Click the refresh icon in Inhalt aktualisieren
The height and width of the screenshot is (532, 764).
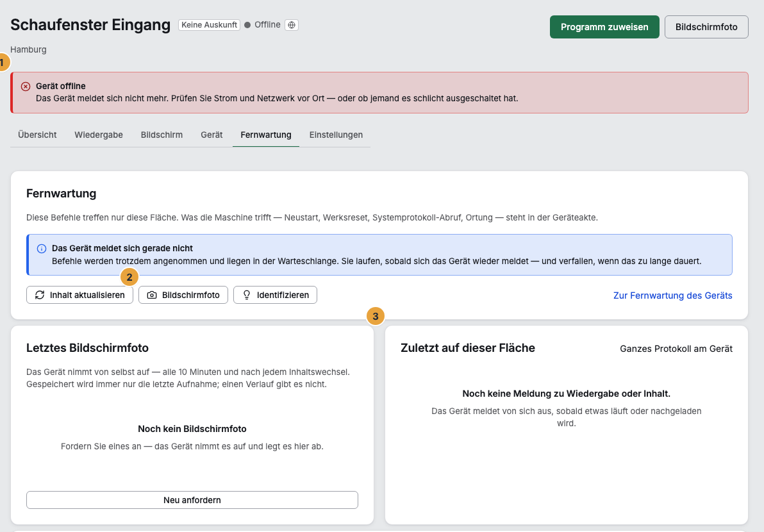40,295
